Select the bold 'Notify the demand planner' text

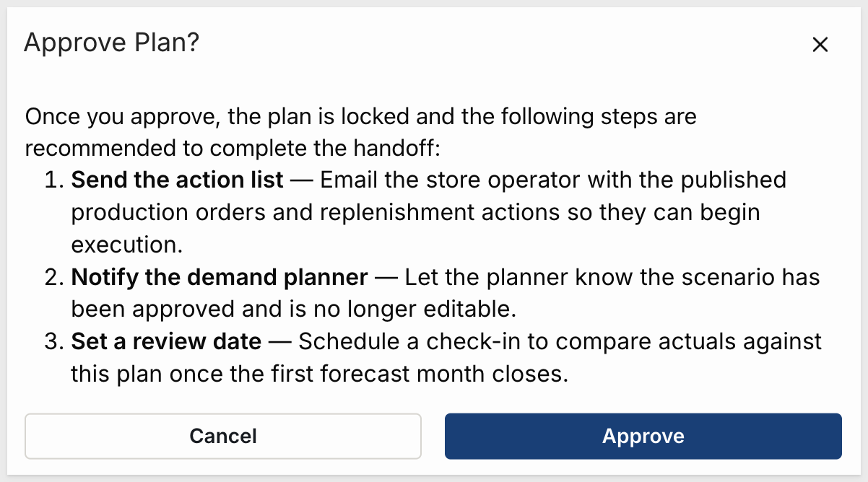[x=220, y=277]
